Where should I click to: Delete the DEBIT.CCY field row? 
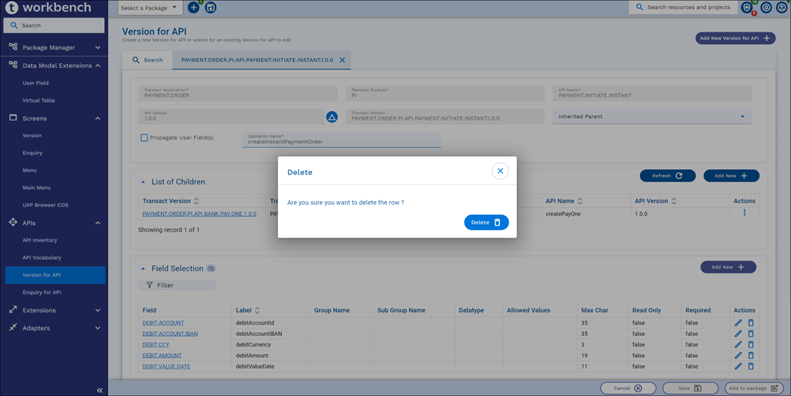751,345
